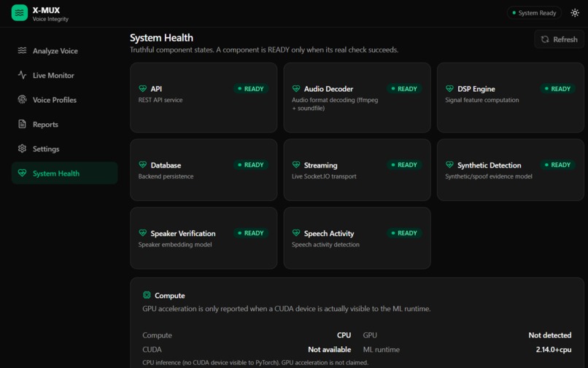Click the heart icon on Audio Decoder card
This screenshot has height=368, width=588.
tap(296, 88)
